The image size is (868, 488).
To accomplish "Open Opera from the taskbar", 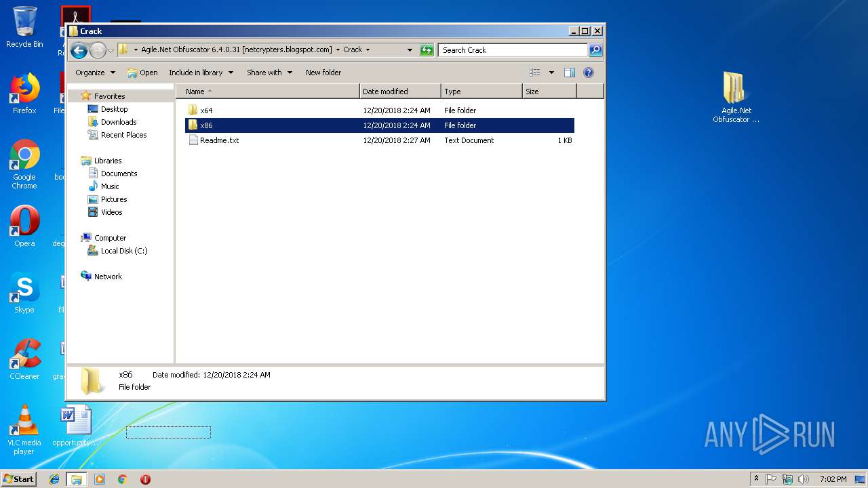I will 145,479.
